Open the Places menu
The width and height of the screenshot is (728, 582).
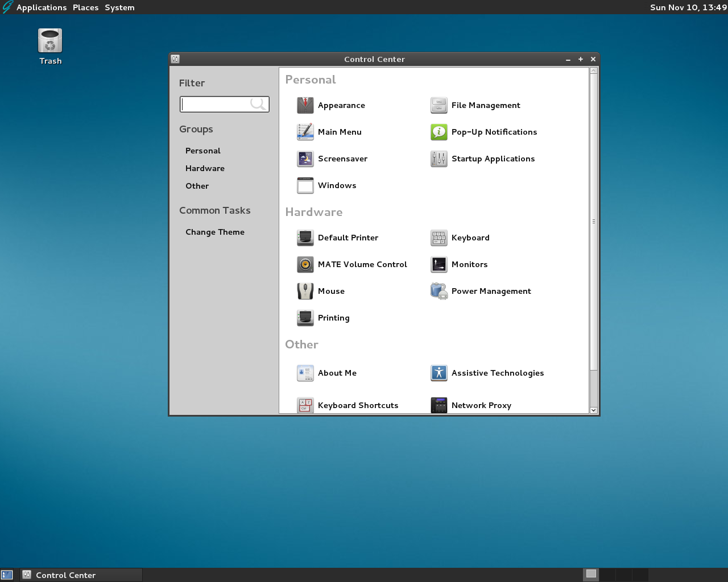pos(85,7)
